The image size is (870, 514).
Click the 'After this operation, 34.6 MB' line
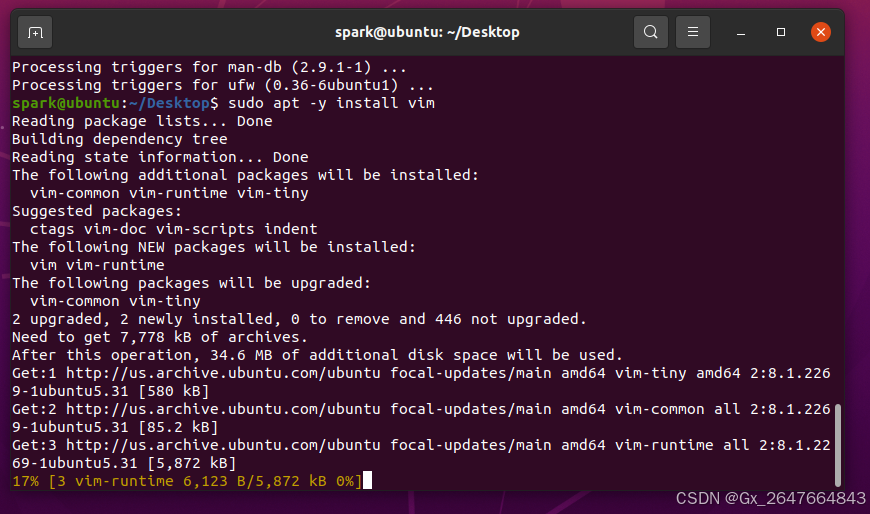(317, 355)
